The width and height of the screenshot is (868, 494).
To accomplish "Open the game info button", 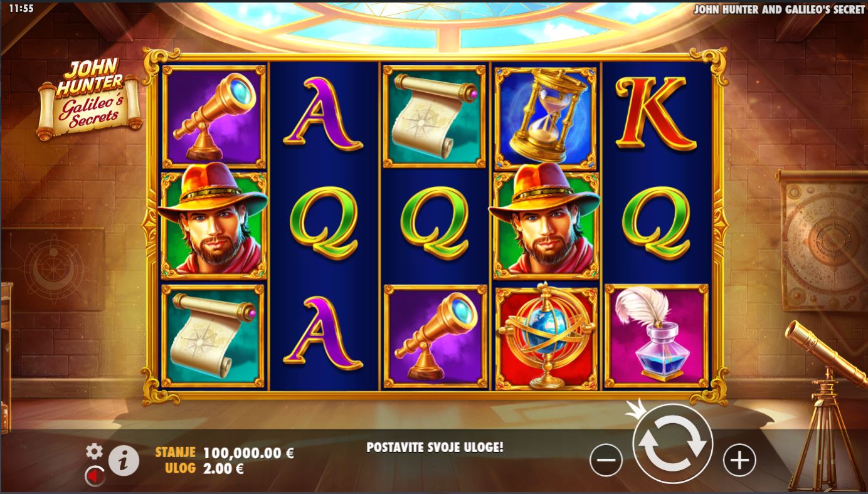I will [124, 461].
